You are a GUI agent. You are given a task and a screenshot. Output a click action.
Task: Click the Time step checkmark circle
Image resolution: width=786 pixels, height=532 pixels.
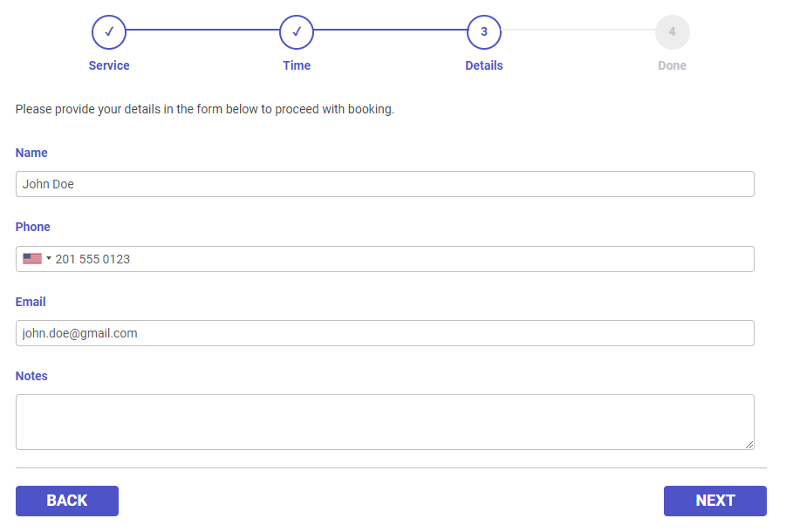[297, 32]
